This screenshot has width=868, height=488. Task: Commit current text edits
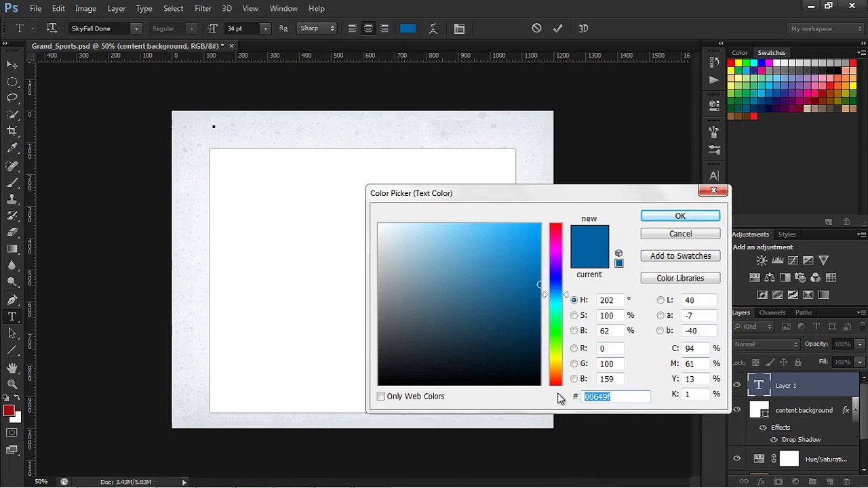click(558, 28)
